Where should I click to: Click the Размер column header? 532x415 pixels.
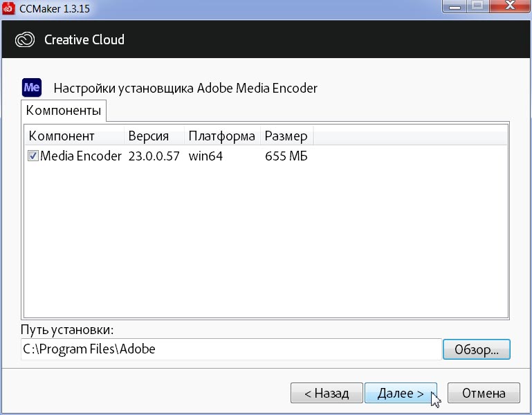[286, 136]
